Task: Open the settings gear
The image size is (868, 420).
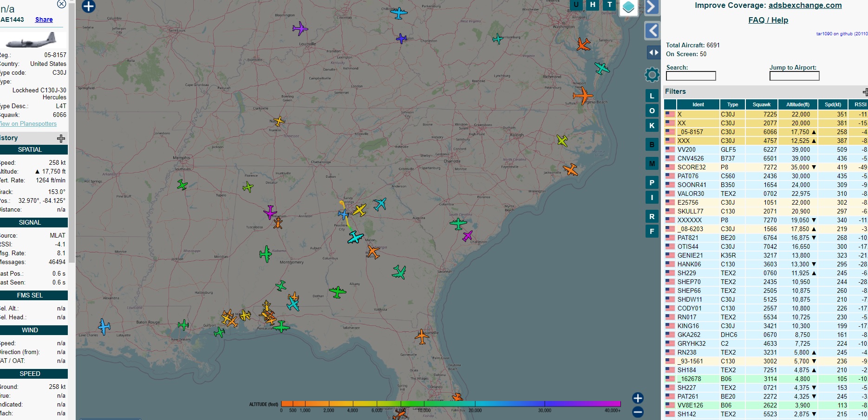Action: pos(652,74)
